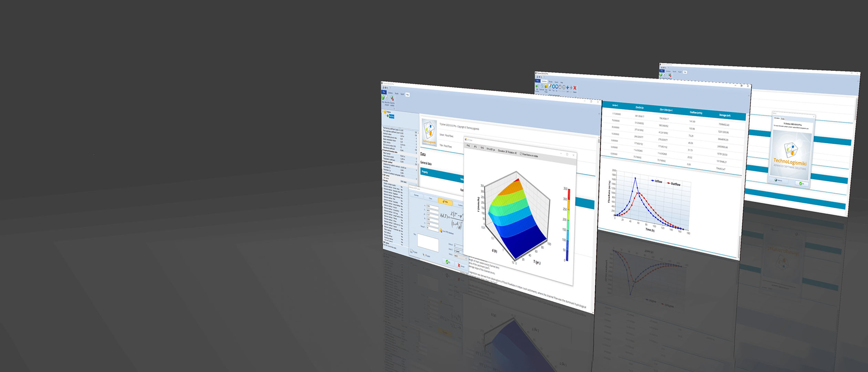Click the blue Left arrow in the middle window
The image size is (868, 372).
[568, 88]
